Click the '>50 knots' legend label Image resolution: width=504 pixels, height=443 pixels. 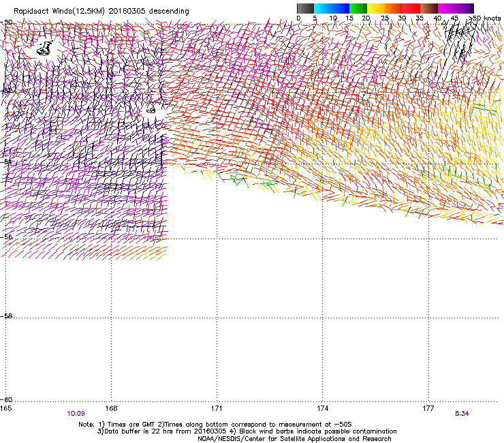click(x=484, y=18)
